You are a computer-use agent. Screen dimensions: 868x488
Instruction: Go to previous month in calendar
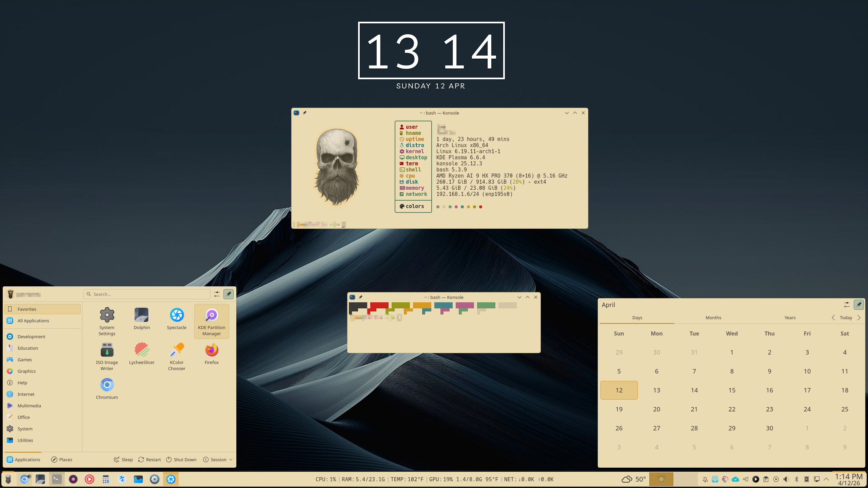(x=833, y=318)
